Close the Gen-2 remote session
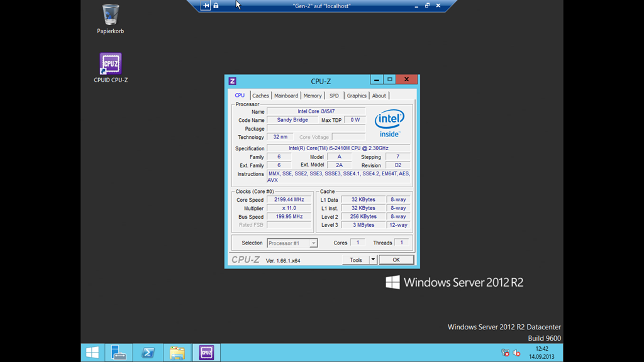Viewport: 644px width, 362px height. click(x=438, y=6)
